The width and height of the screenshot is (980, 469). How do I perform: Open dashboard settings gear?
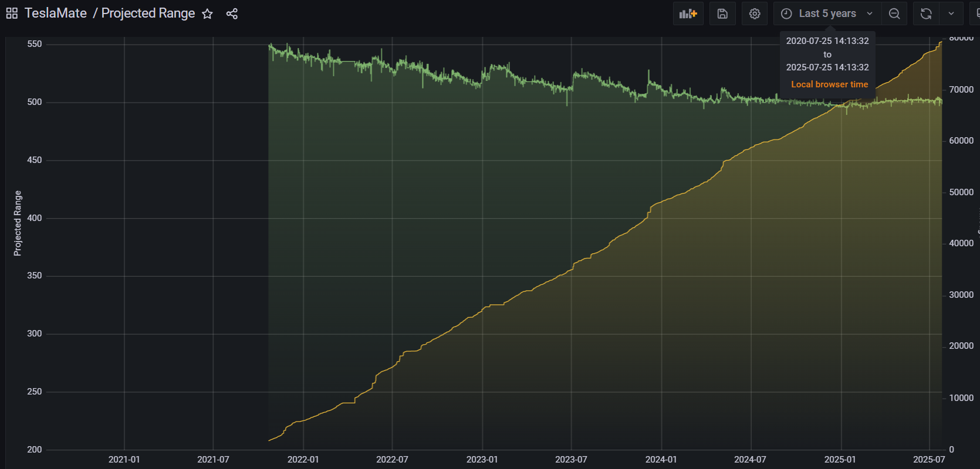tap(755, 13)
